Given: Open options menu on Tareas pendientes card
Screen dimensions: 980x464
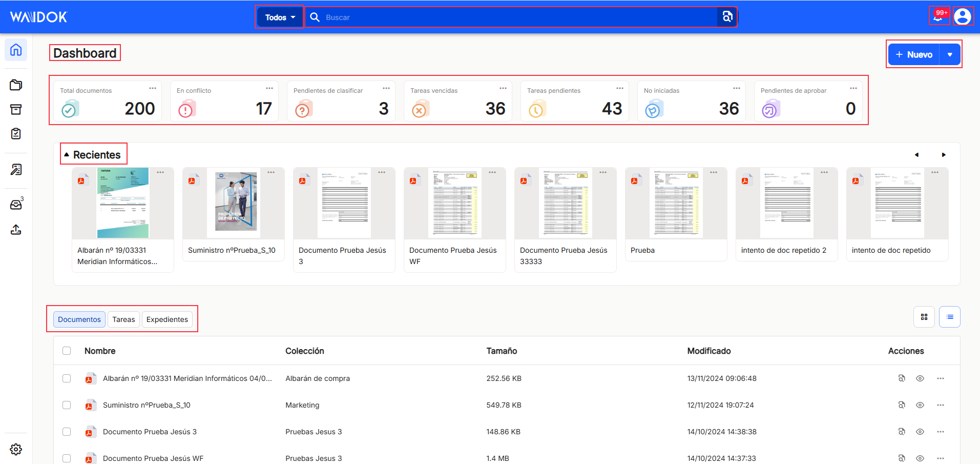Looking at the screenshot, I should [x=620, y=88].
